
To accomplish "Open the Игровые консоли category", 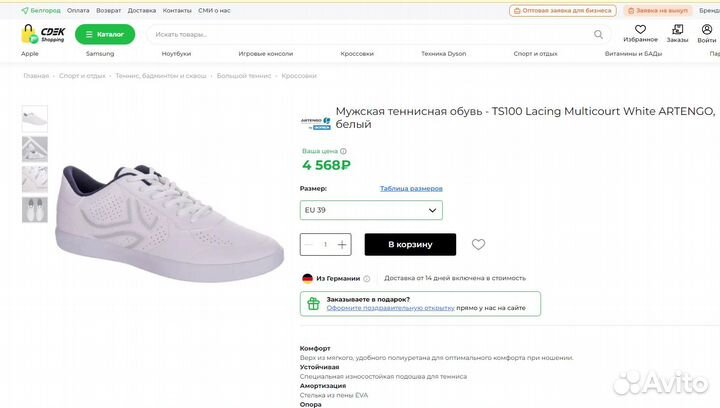I will tap(265, 53).
